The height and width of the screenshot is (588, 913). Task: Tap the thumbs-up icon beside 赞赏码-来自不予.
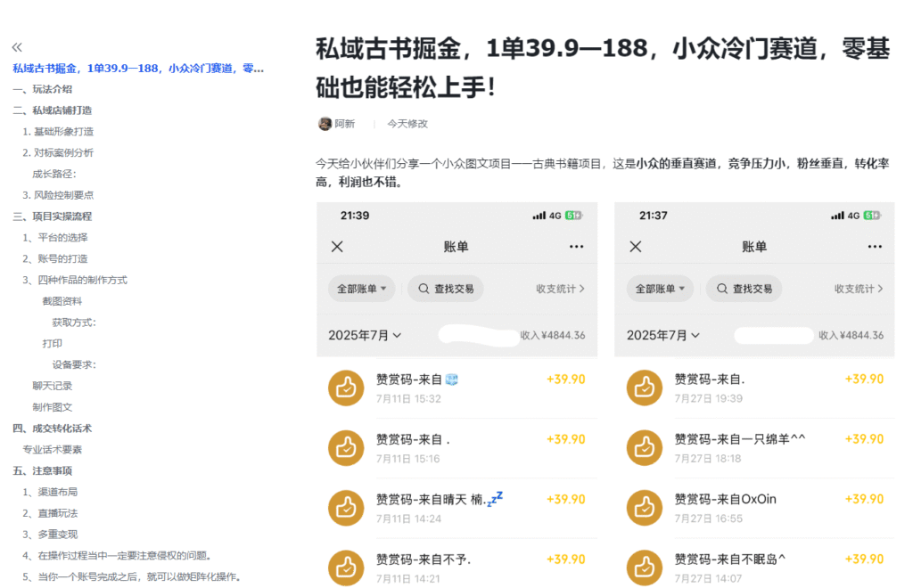(346, 567)
